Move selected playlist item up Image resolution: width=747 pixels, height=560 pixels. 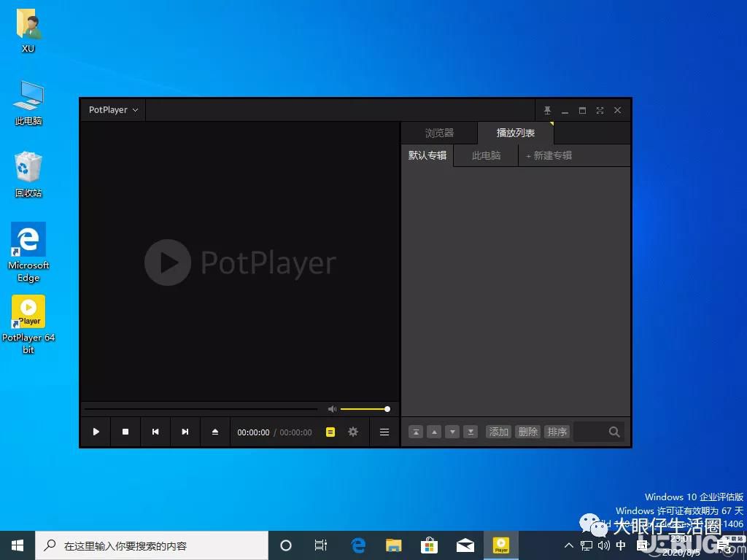click(x=434, y=432)
